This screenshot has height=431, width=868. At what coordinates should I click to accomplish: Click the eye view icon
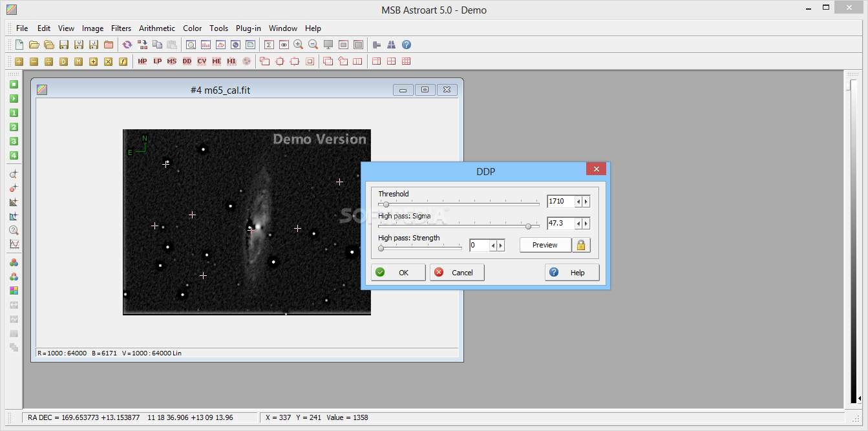tap(284, 45)
